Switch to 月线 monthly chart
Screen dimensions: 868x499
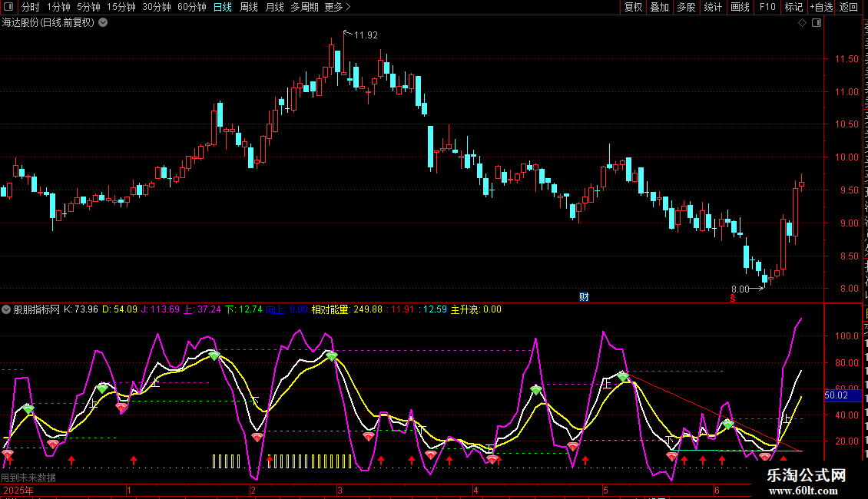pos(274,7)
